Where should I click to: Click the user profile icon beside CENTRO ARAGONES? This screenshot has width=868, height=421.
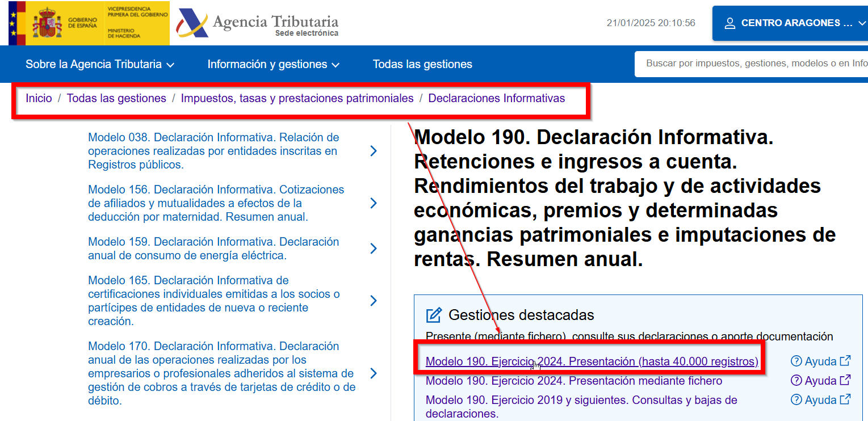tap(730, 23)
